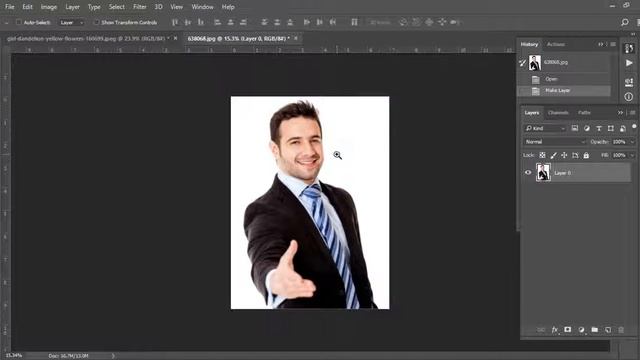Click the Search magnifier icon in options bar
Image resolution: width=640 pixels, height=360 pixels.
pyautogui.click(x=624, y=22)
